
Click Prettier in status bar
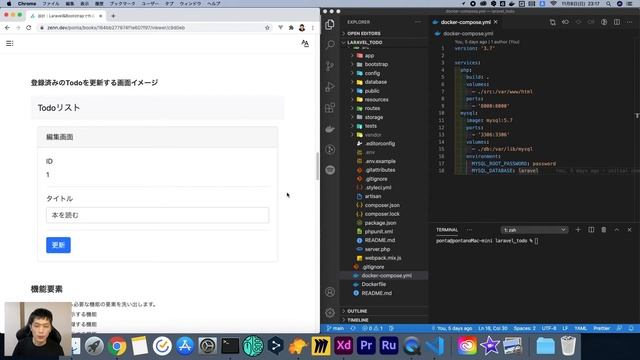pyautogui.click(x=602, y=328)
